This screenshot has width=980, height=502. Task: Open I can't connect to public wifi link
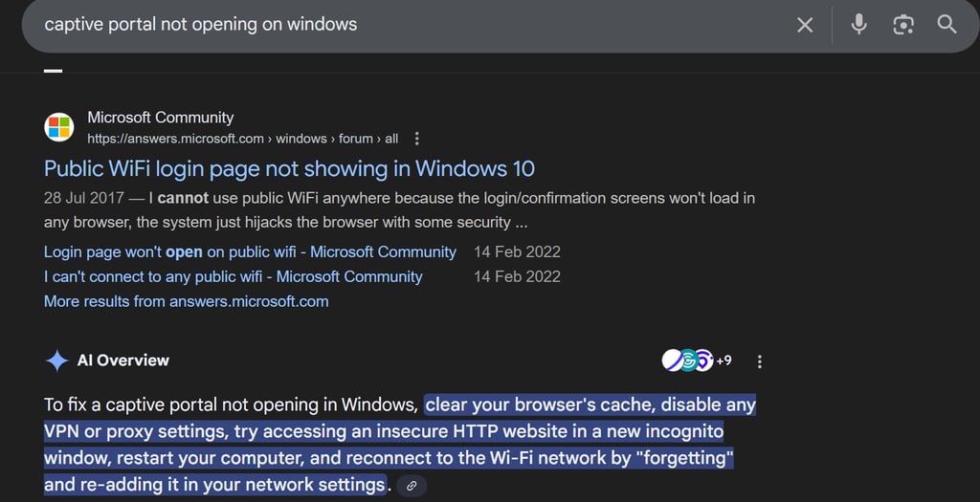pyautogui.click(x=234, y=276)
